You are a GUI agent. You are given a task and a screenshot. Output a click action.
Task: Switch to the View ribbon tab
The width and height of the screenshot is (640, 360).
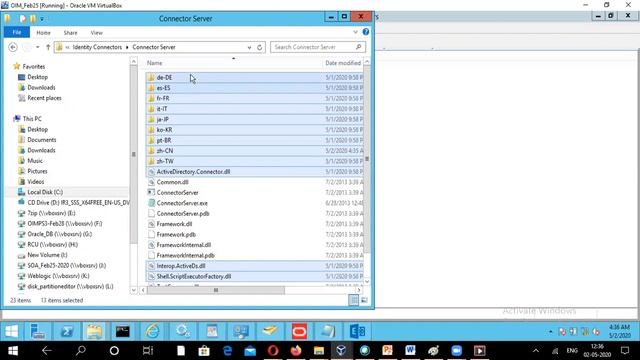tap(96, 33)
